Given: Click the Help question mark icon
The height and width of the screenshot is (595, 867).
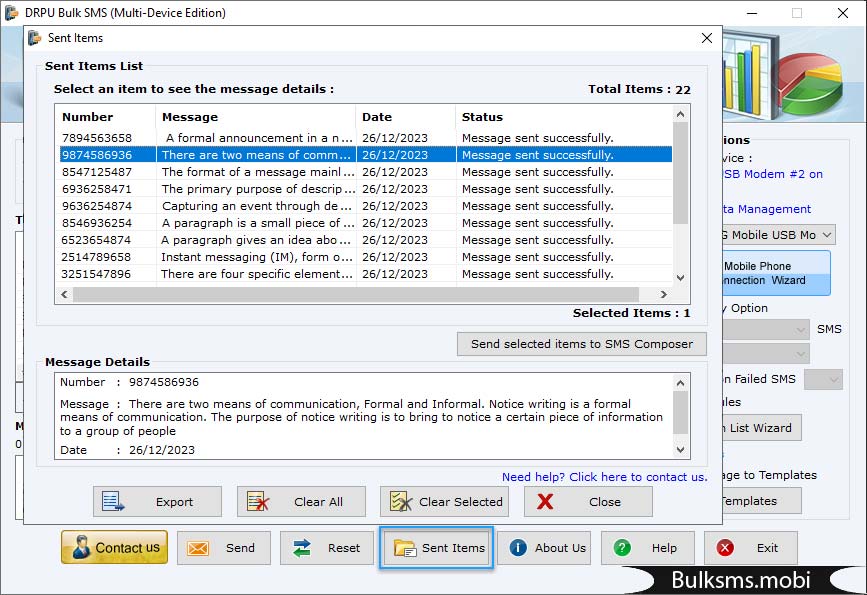Looking at the screenshot, I should 622,547.
